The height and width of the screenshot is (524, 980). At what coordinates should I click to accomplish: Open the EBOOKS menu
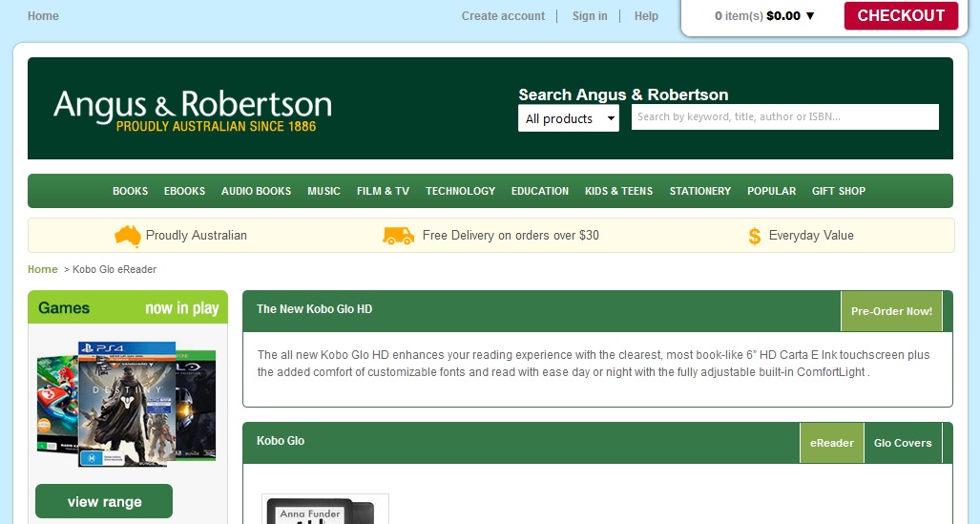point(184,191)
